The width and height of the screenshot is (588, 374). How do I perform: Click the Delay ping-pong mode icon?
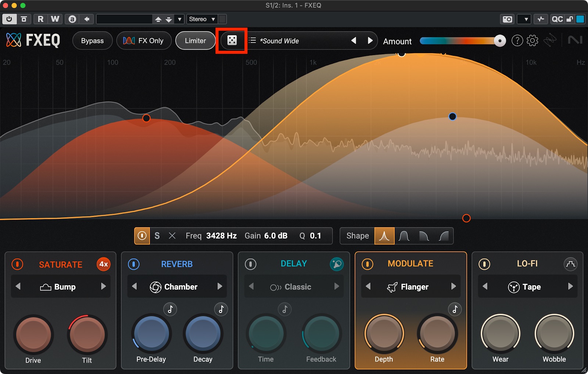click(x=337, y=264)
